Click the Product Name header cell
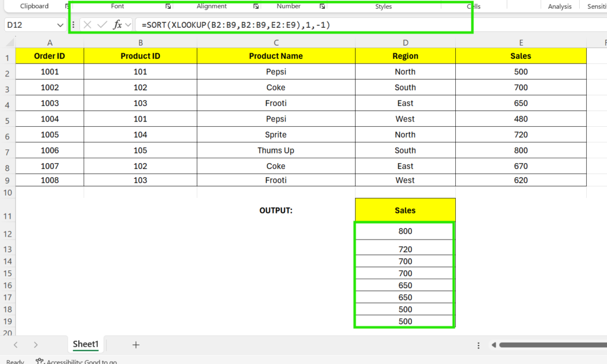607x364 pixels. (276, 56)
